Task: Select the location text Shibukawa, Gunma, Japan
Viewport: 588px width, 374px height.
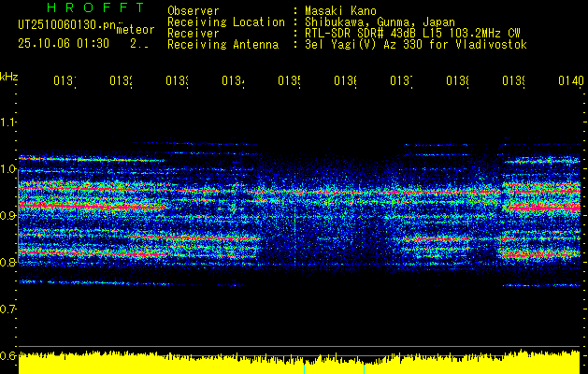Action: click(x=380, y=22)
